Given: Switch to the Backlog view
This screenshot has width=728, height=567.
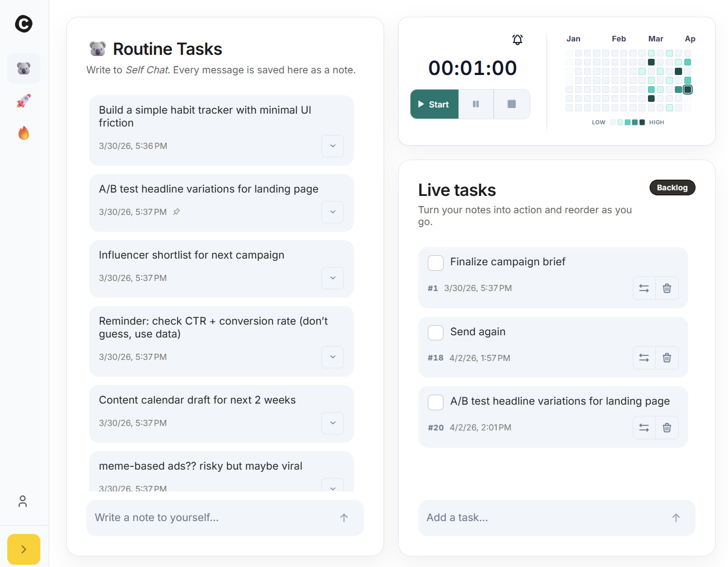Looking at the screenshot, I should (x=672, y=188).
